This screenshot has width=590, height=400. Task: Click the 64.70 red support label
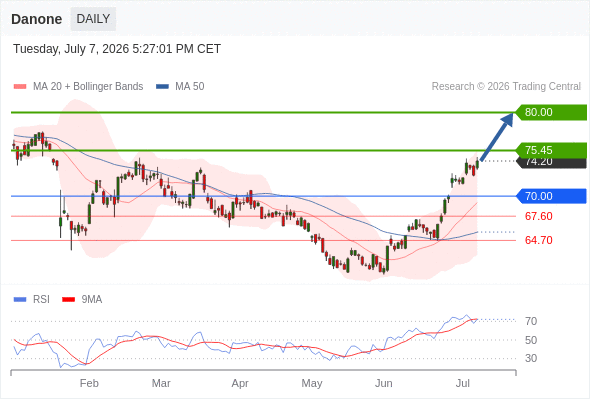click(538, 240)
